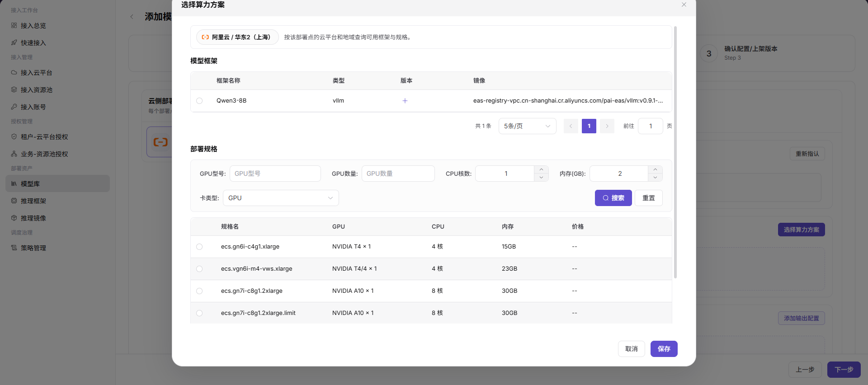This screenshot has width=868, height=385.
Task: Decrease CPU核数 with down arrow
Action: [541, 178]
